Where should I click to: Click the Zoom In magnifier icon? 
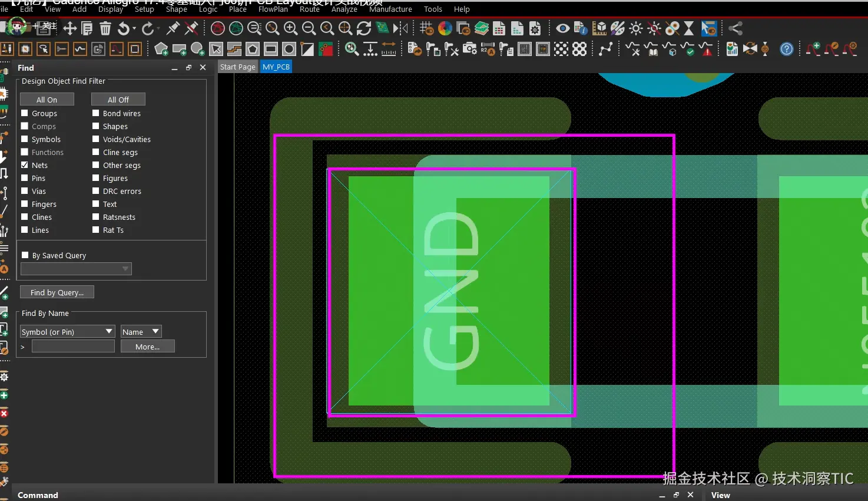tap(290, 28)
